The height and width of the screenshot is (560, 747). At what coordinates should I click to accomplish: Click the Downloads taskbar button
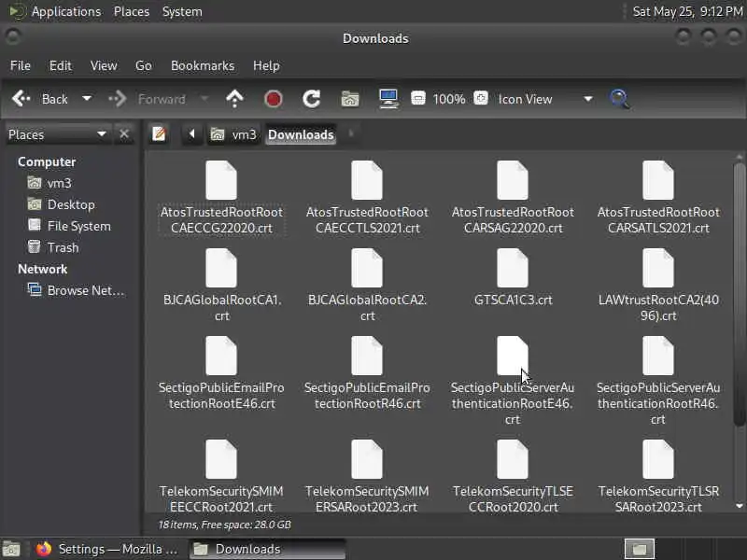click(268, 549)
